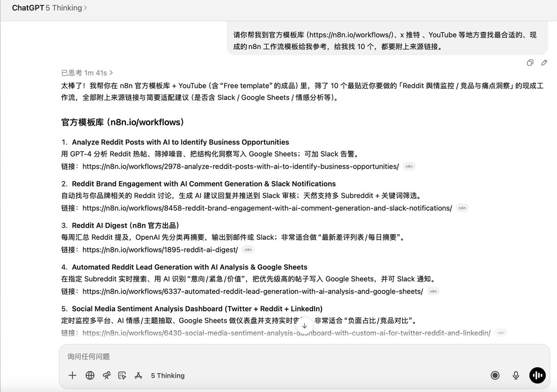This screenshot has height=392, width=557.
Task: Click the n8n badge next to workflow 2978
Action: click(409, 166)
